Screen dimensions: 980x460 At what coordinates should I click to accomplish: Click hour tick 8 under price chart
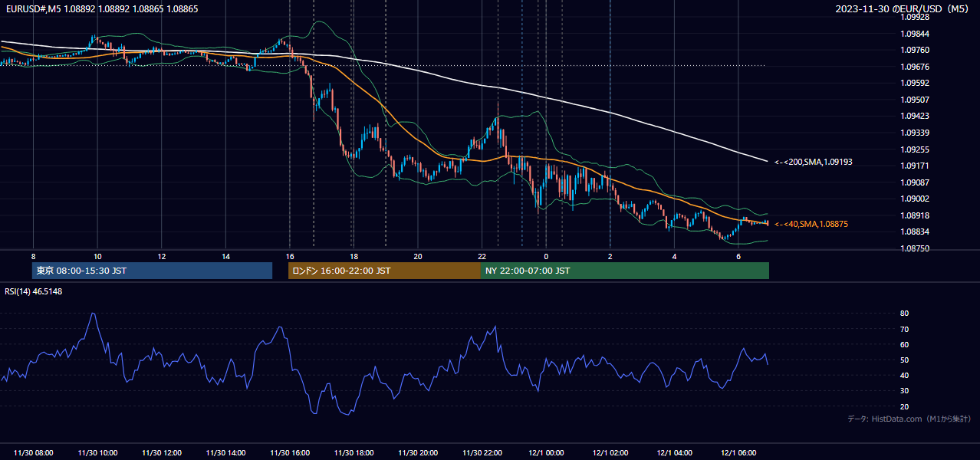[33, 256]
